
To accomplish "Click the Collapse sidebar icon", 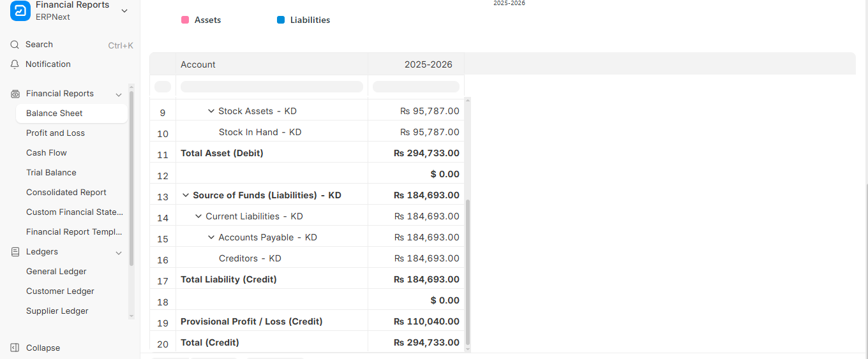I will [x=15, y=348].
